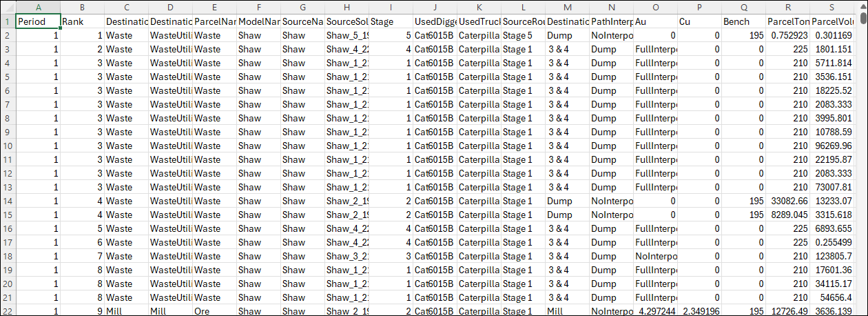Click the cell containing 2.349196
Screen dimensions: 868x316
699,311
